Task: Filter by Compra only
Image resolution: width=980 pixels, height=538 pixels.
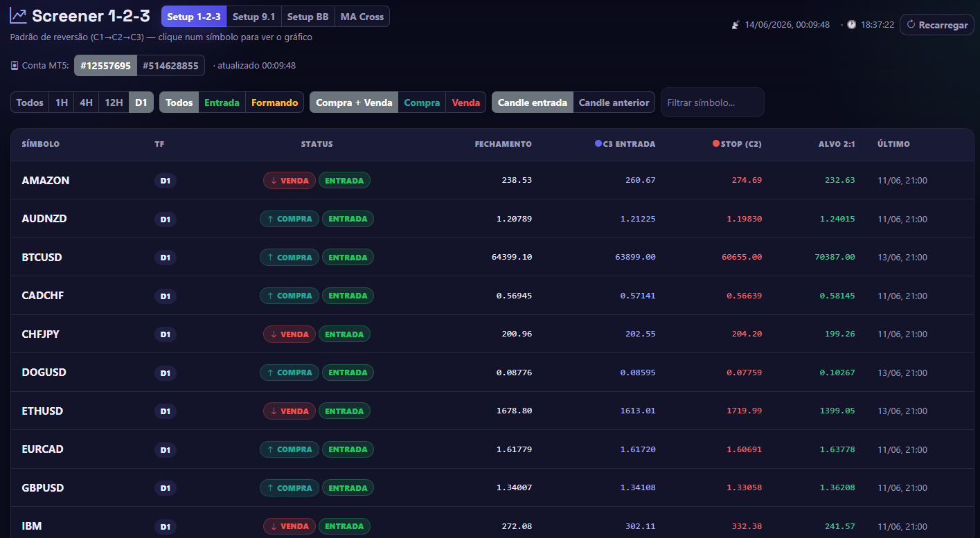Action: (422, 102)
